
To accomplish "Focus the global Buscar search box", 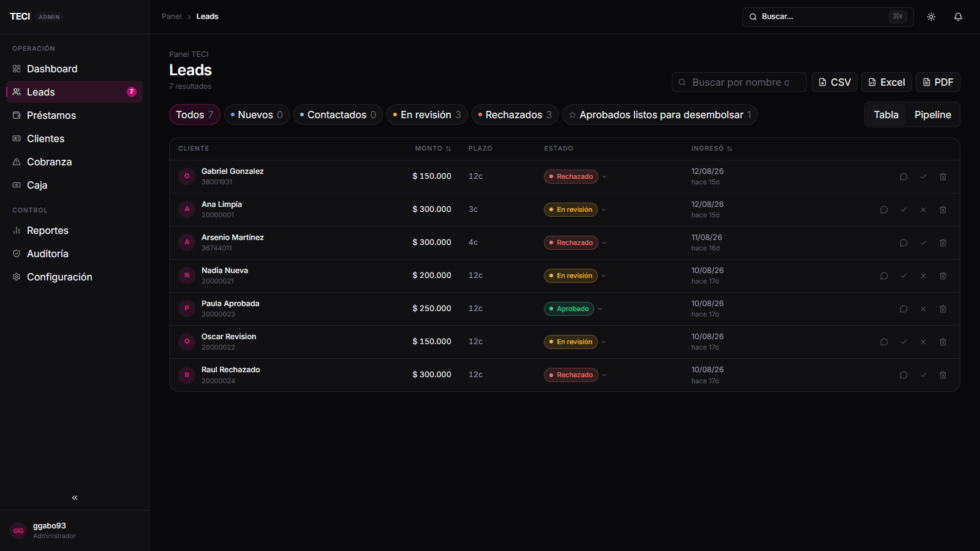I will click(x=827, y=17).
